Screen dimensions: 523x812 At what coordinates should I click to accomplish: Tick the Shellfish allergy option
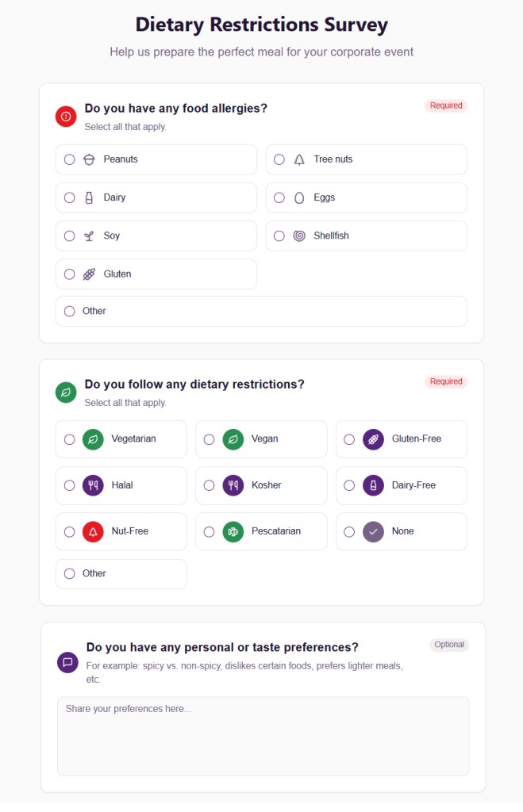click(279, 236)
